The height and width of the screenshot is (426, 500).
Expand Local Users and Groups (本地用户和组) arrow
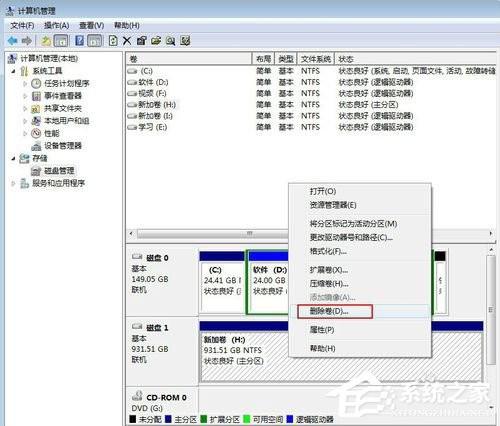25,121
